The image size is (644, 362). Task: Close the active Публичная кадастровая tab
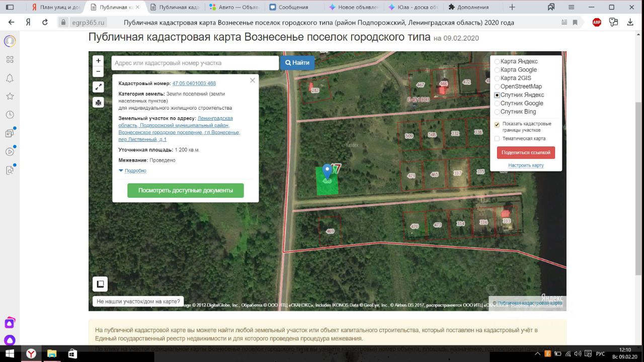pyautogui.click(x=138, y=7)
